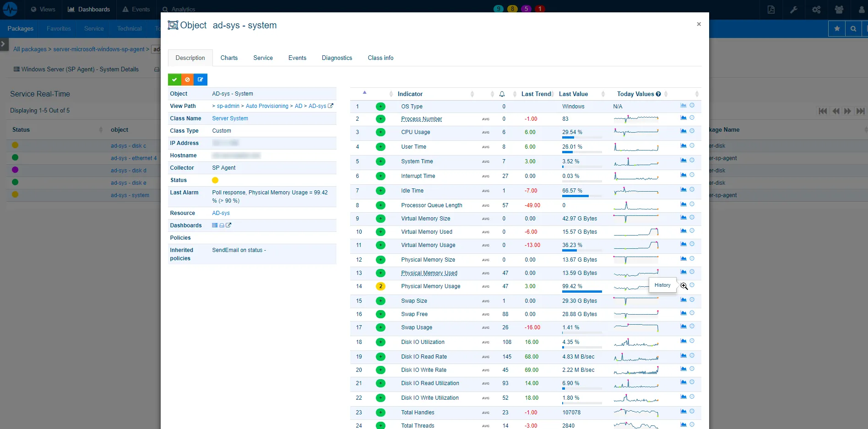
Task: Expand the hidden left side panel chevron
Action: 3,44
